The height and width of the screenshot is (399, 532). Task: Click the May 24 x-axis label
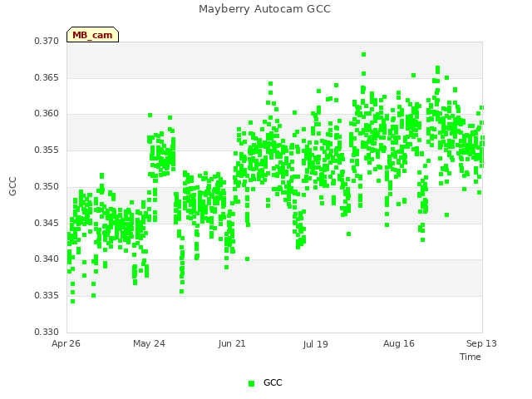pos(149,343)
